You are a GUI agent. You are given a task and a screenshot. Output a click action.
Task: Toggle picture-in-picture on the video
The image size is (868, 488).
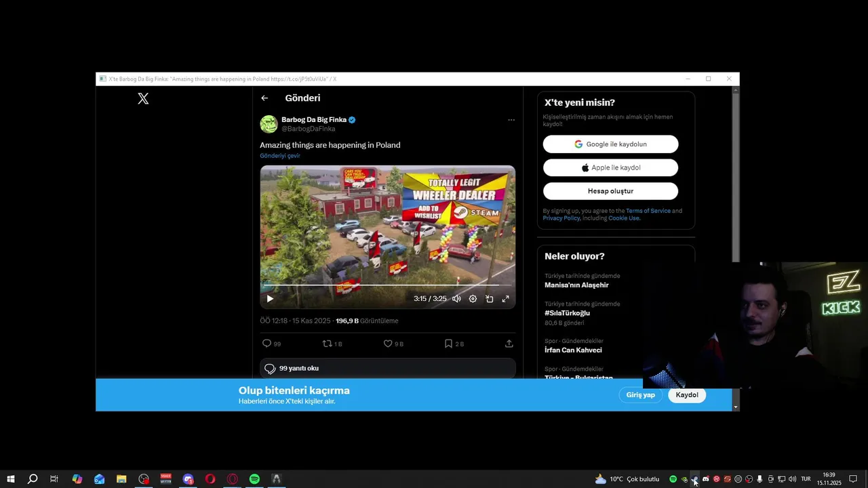tap(489, 299)
